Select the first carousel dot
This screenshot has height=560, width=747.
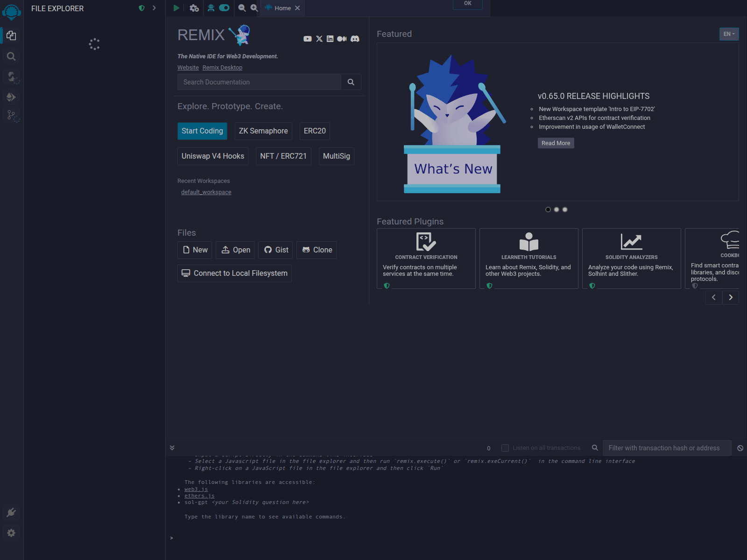click(x=548, y=210)
